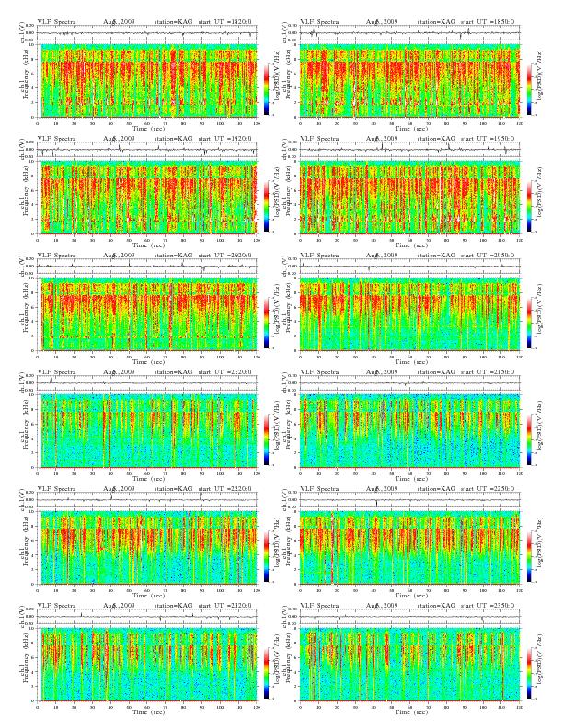
Task: Click the title text "start UT =2250:0"
Action: click(x=488, y=489)
